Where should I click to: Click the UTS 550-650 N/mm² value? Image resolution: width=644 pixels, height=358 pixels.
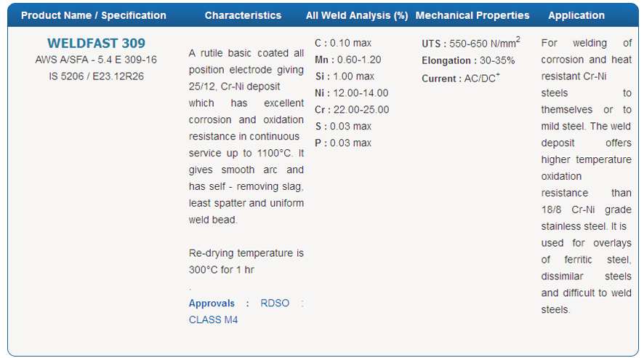click(471, 43)
